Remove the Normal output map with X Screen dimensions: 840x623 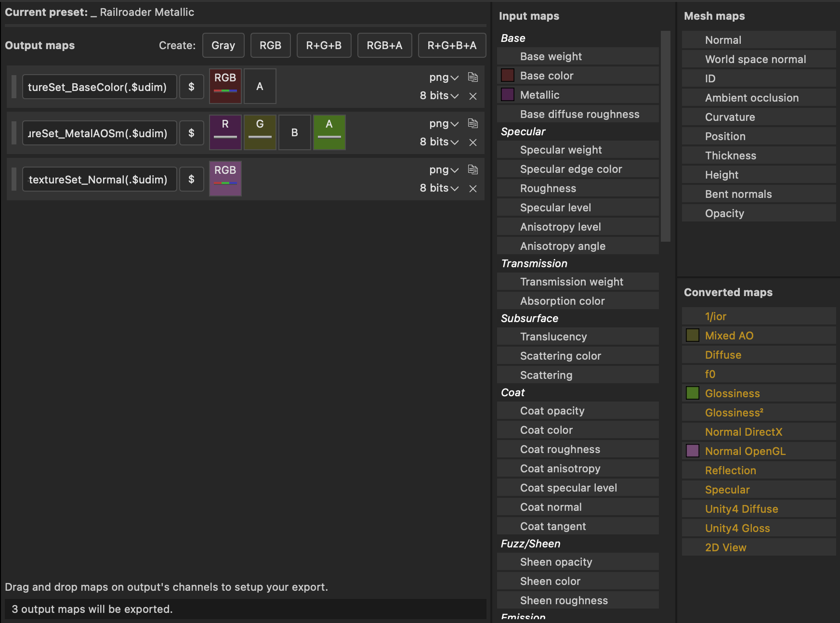tap(473, 189)
